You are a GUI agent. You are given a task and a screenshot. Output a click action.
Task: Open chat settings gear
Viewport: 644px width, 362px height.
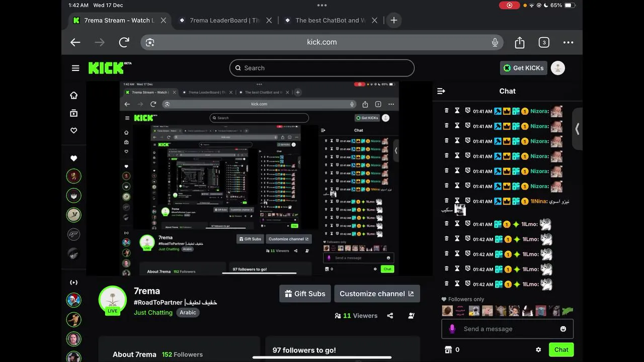click(538, 349)
